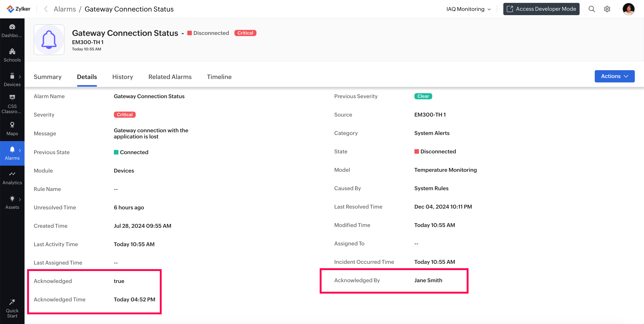This screenshot has width=644, height=324.
Task: Click the Alarms breadcrumb link
Action: tap(65, 9)
